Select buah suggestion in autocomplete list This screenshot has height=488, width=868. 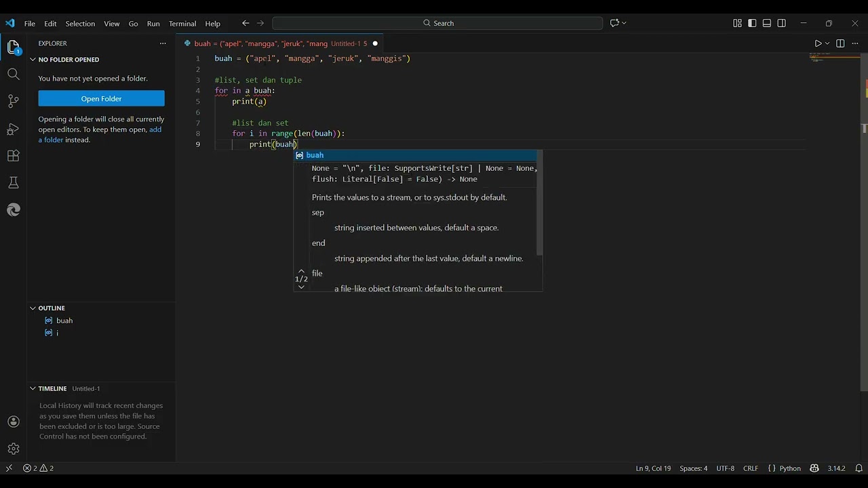[x=415, y=155]
